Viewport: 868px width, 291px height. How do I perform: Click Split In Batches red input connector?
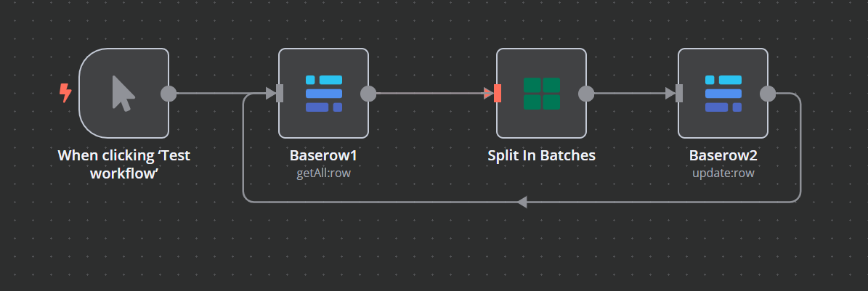498,94
